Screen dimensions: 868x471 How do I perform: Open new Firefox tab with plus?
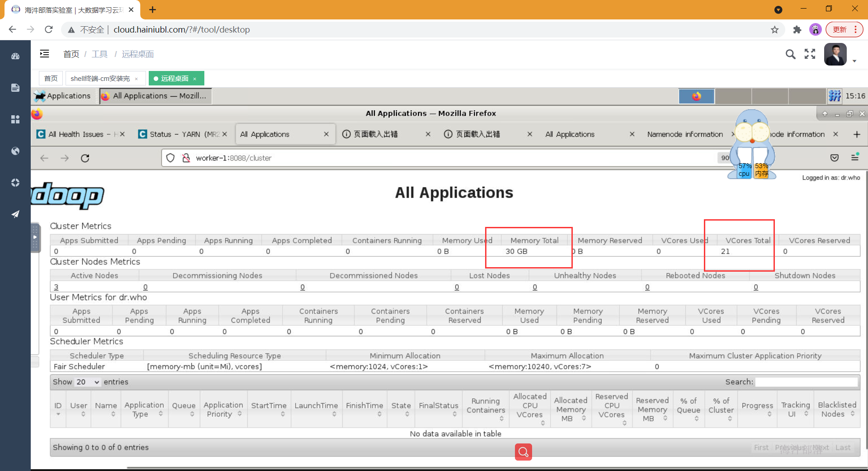[857, 134]
